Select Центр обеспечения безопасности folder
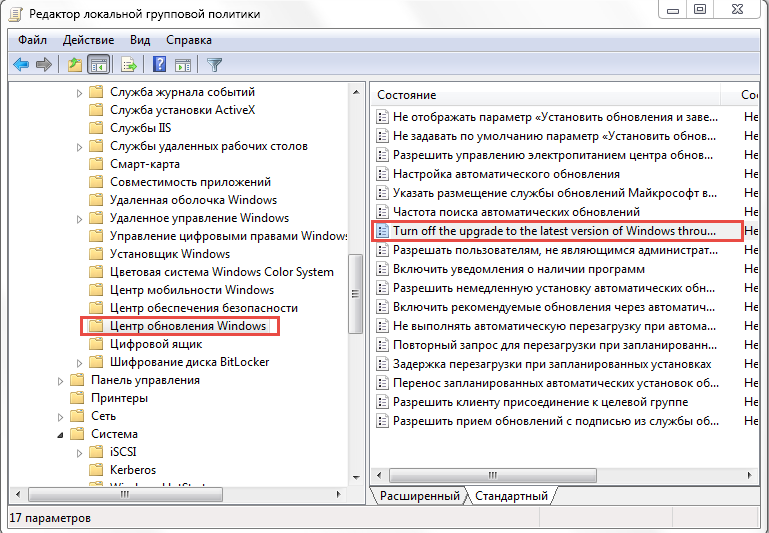The width and height of the screenshot is (769, 533). tap(204, 307)
